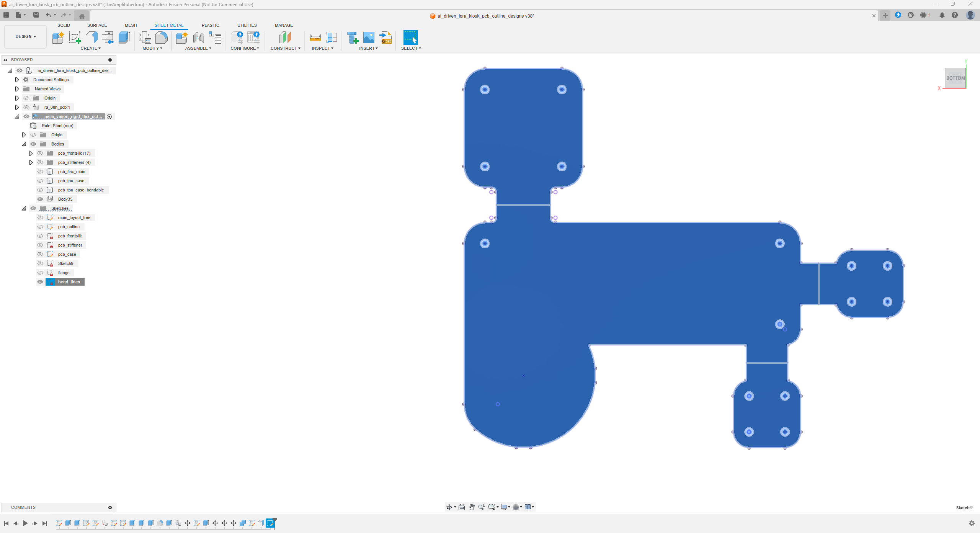Viewport: 980px width, 533px height.
Task: Switch to the SOLID tab
Action: (x=64, y=25)
